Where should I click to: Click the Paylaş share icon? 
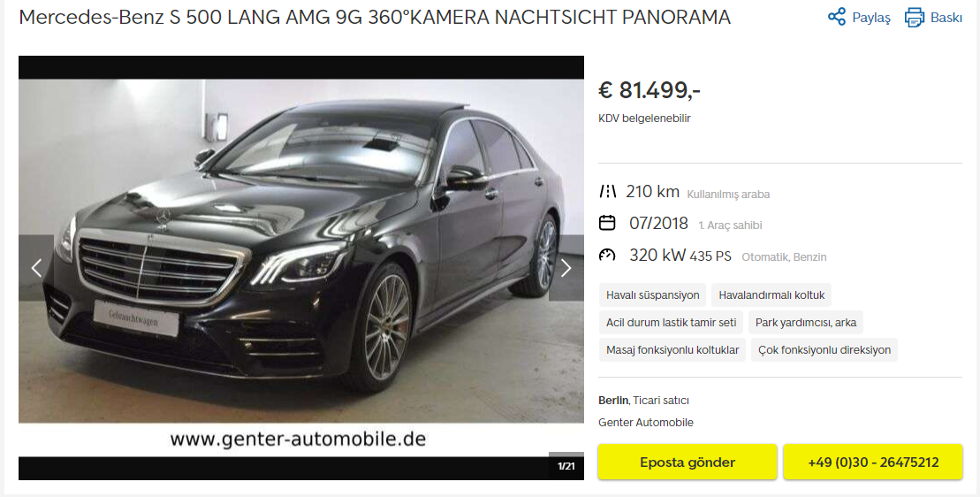(836, 17)
